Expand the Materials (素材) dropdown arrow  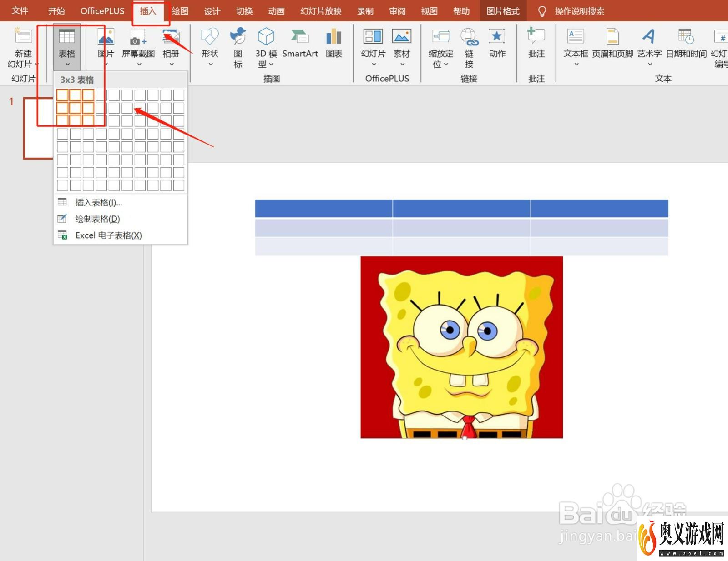(x=402, y=65)
